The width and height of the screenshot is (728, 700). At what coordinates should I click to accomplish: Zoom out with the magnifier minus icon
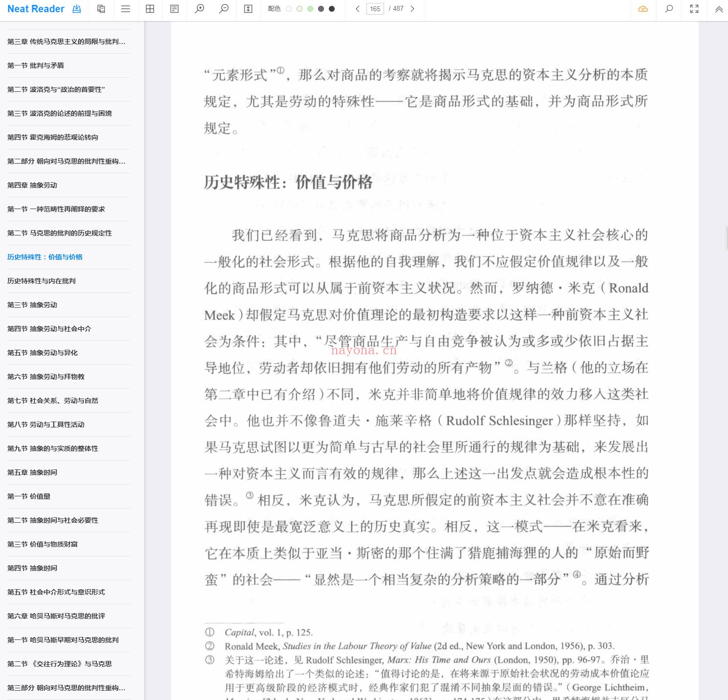tap(224, 9)
